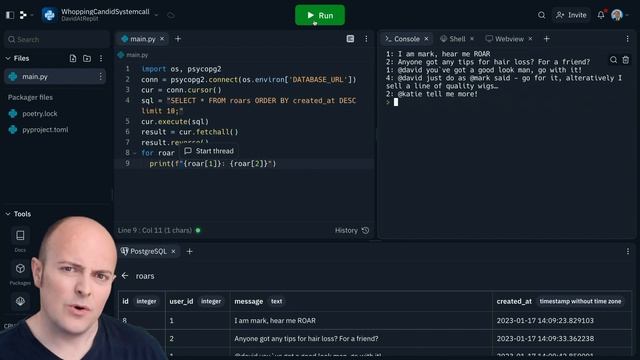
Task: Run the Python program
Action: [320, 15]
